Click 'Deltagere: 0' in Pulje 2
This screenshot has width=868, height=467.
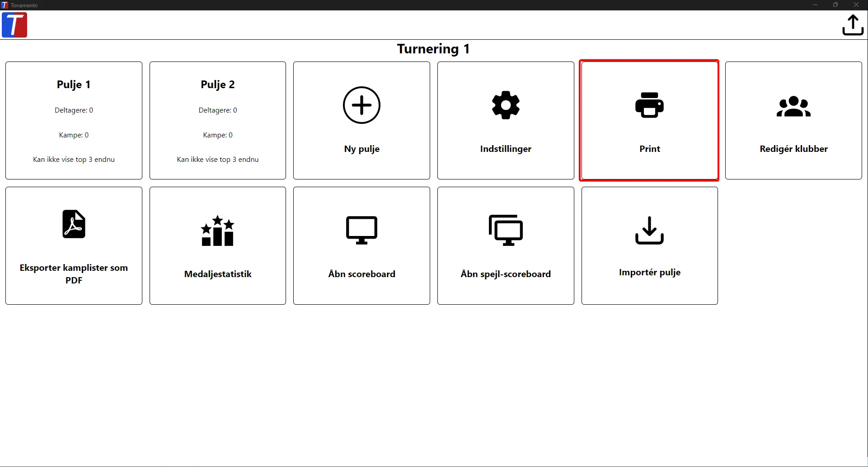[x=218, y=110]
